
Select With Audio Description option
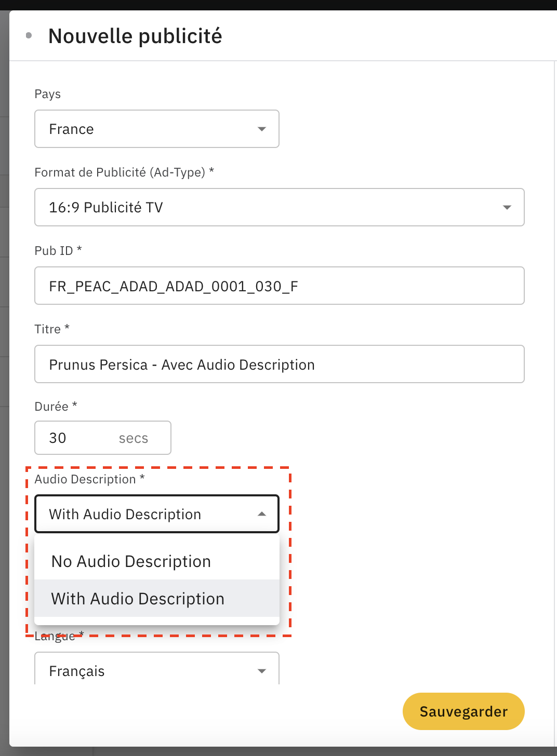point(137,598)
